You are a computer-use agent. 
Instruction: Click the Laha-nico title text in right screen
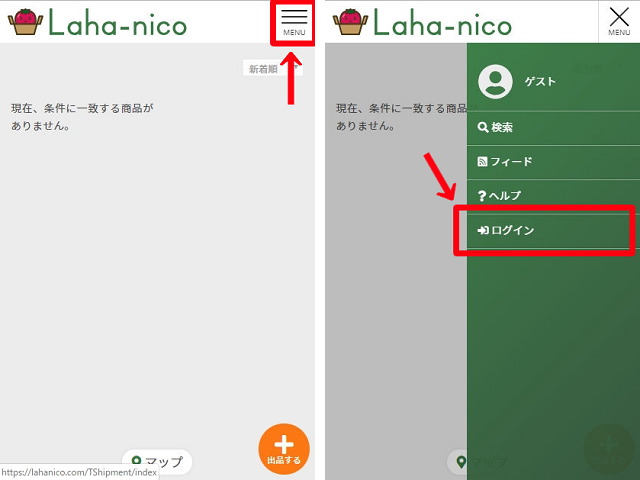pos(442,23)
